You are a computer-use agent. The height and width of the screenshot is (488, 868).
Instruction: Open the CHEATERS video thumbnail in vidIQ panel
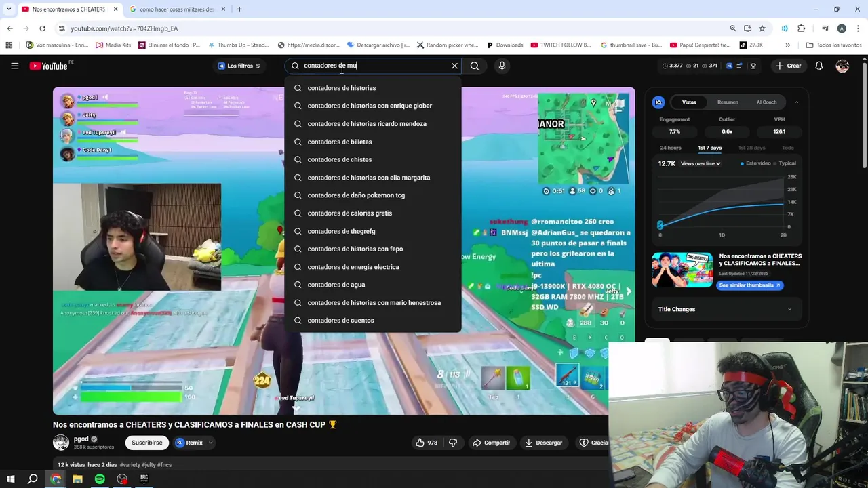682,270
